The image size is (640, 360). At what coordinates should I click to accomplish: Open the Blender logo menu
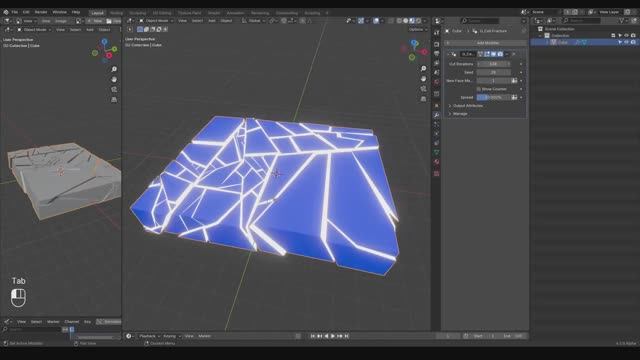coord(6,12)
